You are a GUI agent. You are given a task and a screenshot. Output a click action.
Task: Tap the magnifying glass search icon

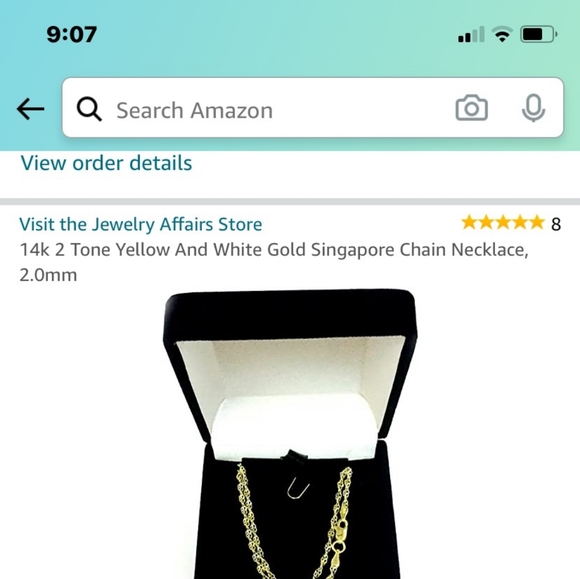[89, 109]
